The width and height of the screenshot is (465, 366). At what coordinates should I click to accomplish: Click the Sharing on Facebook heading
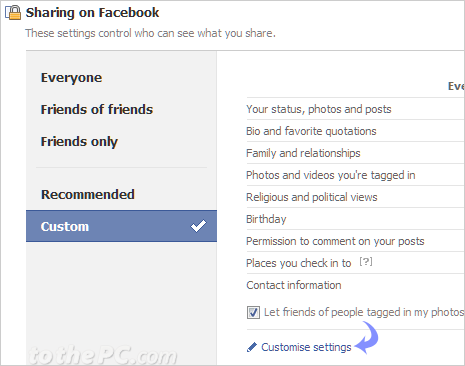click(x=92, y=13)
